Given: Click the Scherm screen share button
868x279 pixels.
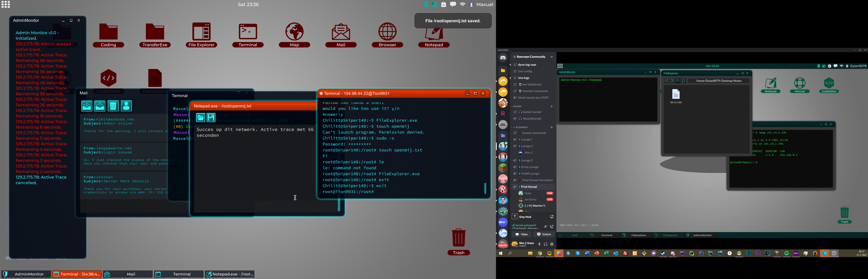Looking at the screenshot, I should point(544,234).
